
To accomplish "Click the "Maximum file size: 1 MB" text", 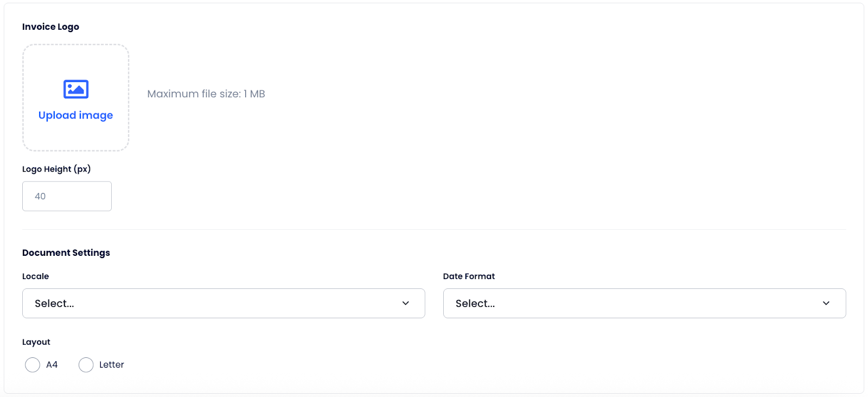I will coord(206,94).
